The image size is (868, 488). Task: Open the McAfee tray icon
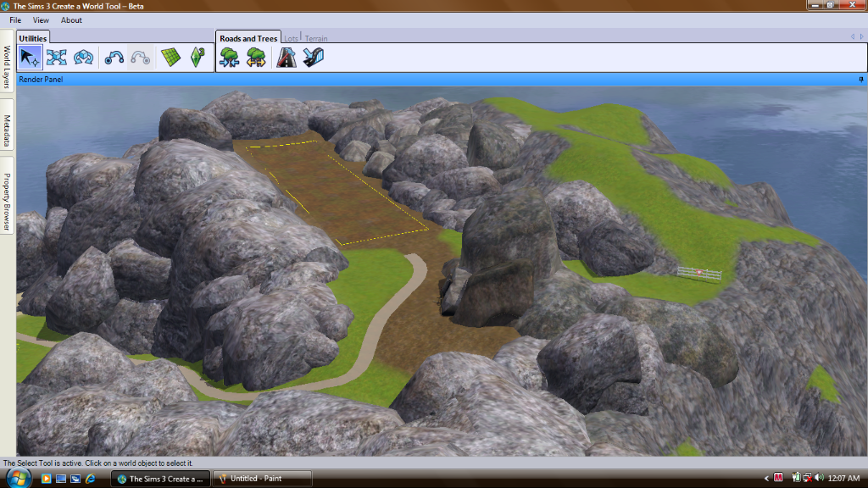tap(778, 478)
